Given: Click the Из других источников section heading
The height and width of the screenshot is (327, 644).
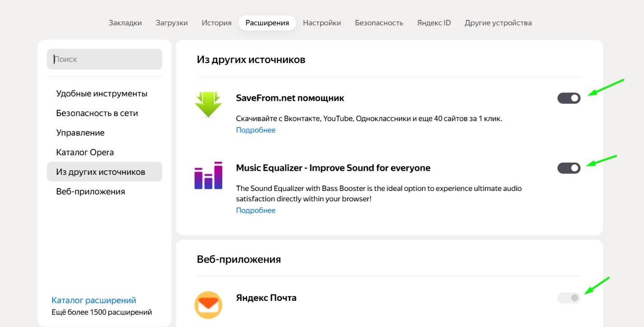Looking at the screenshot, I should point(251,59).
